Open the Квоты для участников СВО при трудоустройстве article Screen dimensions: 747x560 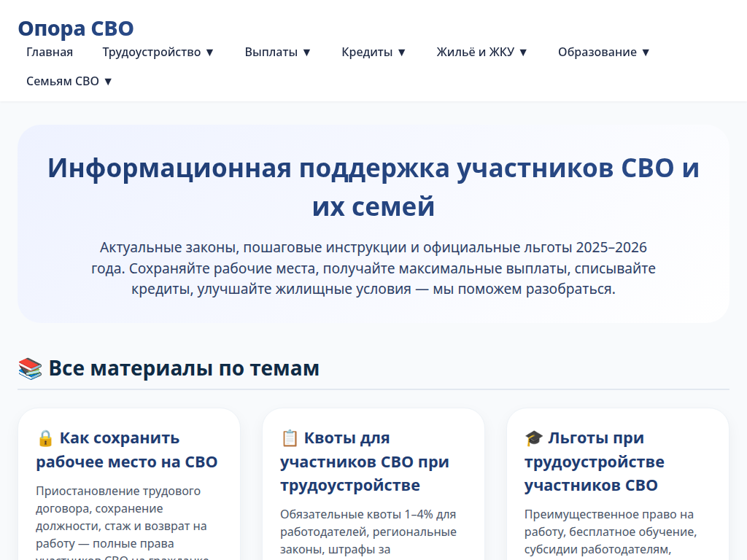pos(365,462)
